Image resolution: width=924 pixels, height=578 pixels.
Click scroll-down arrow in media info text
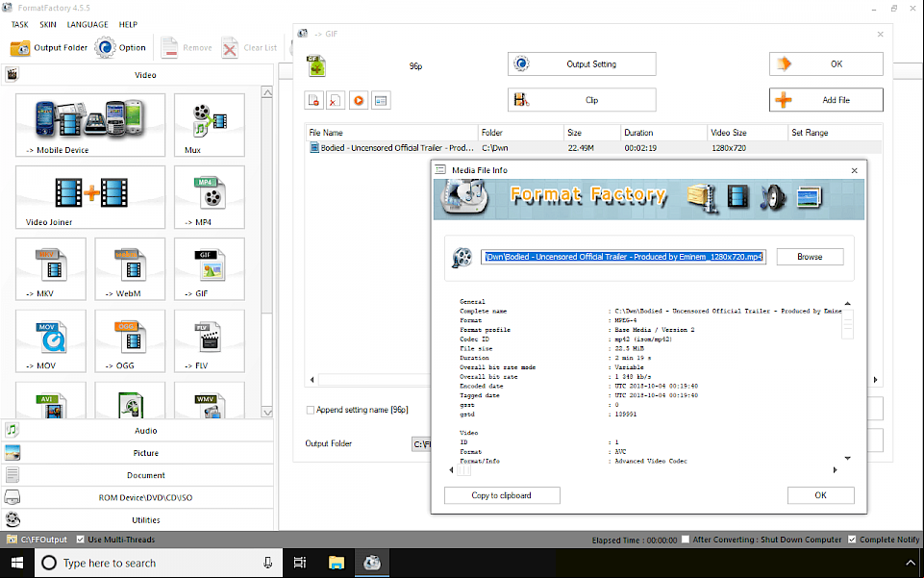coord(847,458)
